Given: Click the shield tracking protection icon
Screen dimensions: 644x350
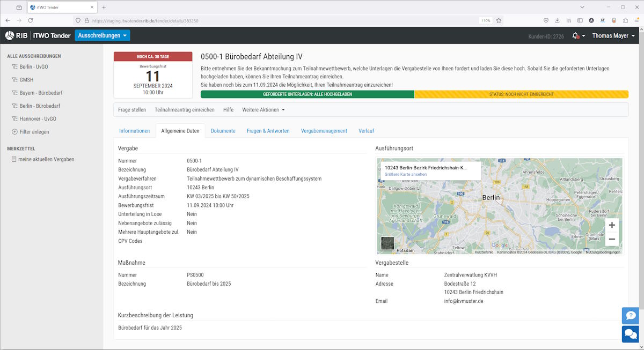Looking at the screenshot, I should pyautogui.click(x=78, y=20).
